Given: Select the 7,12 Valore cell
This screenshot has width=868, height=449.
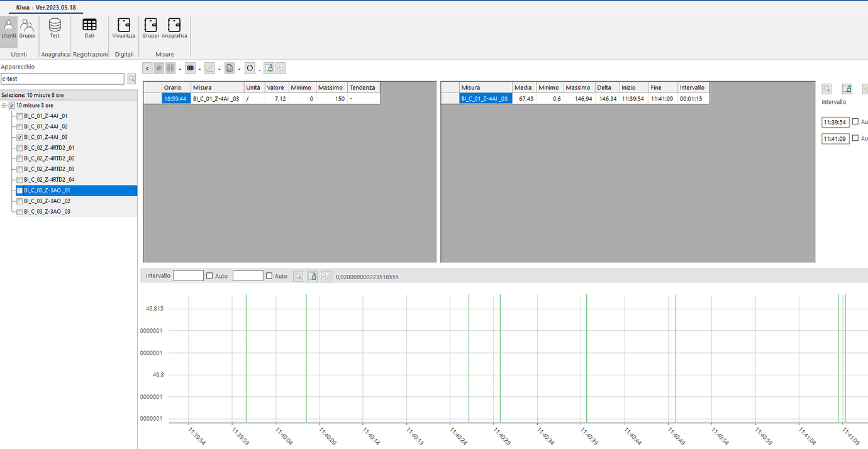Looking at the screenshot, I should [x=277, y=99].
